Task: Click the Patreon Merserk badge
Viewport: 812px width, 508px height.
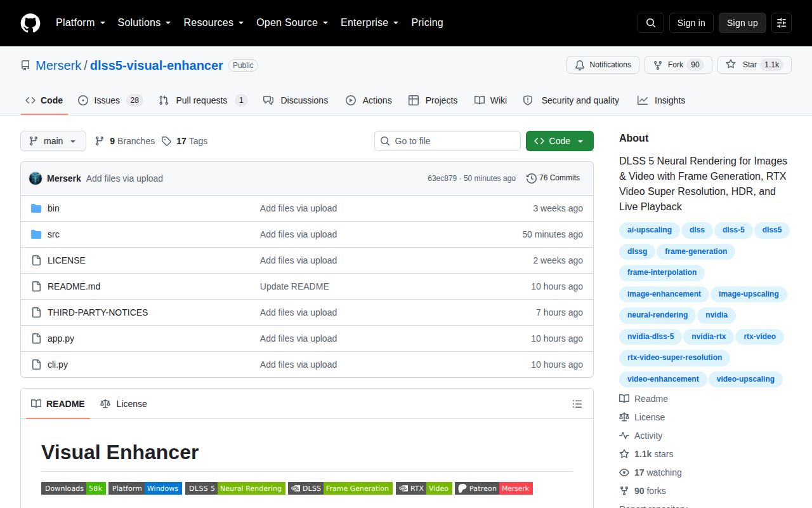Action: coord(494,488)
